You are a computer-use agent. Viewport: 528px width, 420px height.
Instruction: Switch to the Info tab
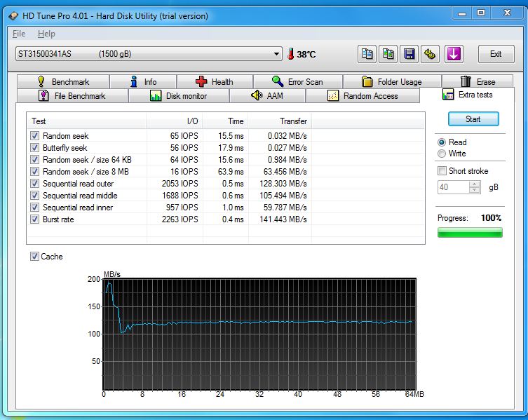143,82
